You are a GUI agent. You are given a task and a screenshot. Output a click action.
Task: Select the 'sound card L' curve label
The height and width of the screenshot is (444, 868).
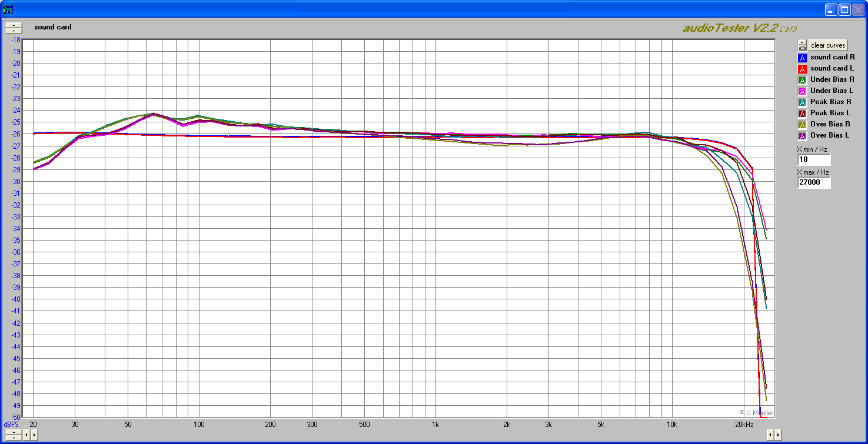(832, 68)
